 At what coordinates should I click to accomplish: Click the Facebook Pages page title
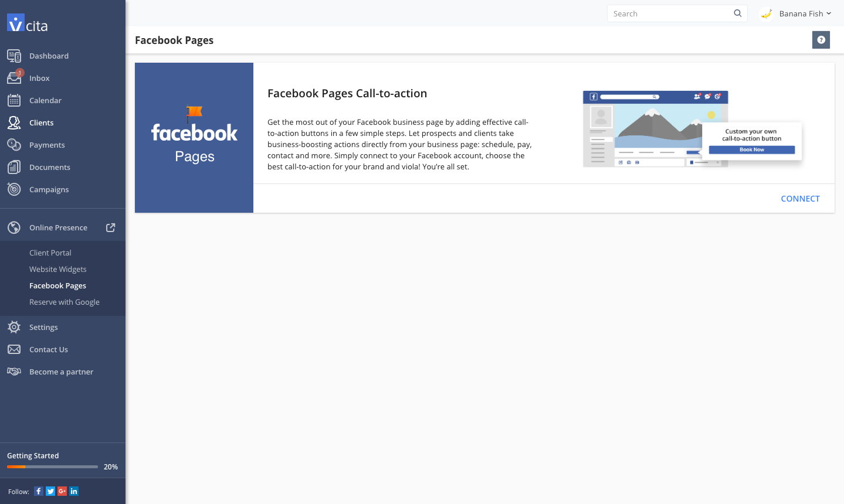[x=174, y=40]
